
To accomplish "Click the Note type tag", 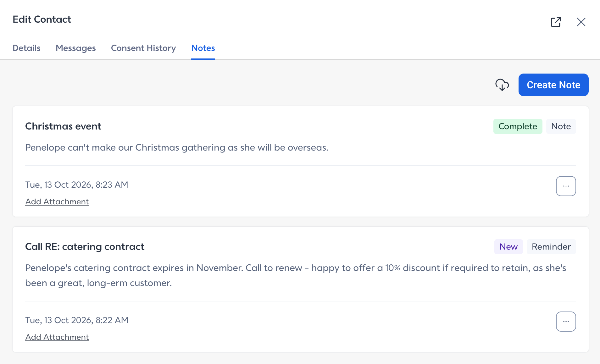I will point(561,126).
